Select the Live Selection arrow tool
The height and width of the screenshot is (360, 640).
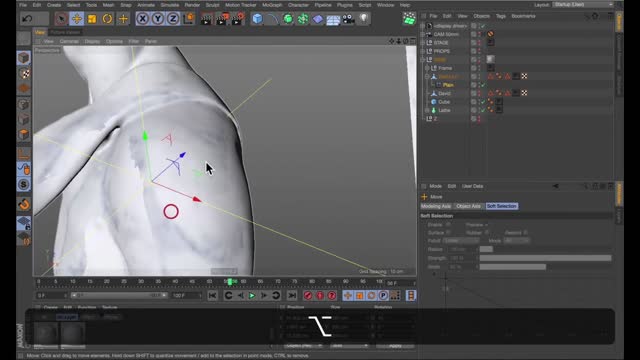(x=61, y=19)
